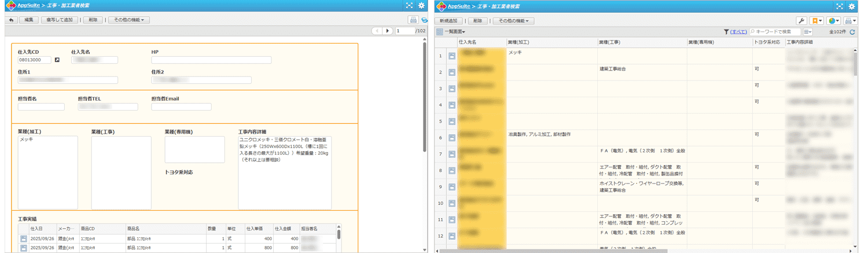Open record detail icon for row 6

tap(452, 138)
